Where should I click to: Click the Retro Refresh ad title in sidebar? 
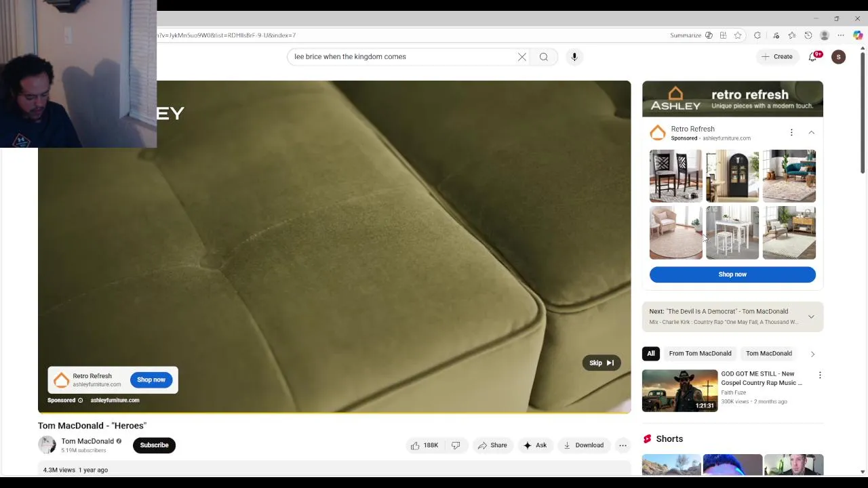coord(692,129)
